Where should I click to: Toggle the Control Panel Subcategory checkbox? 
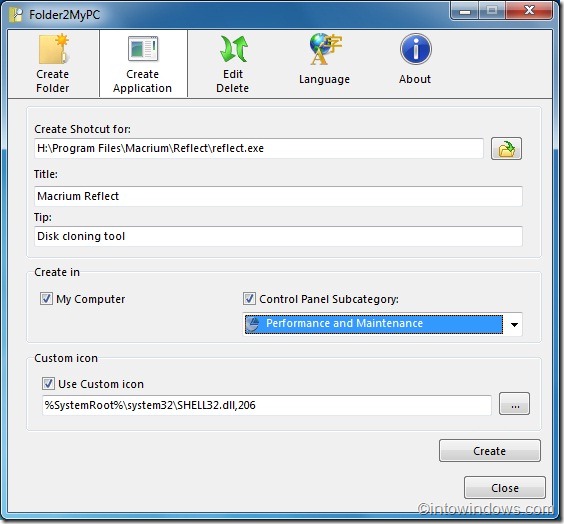point(249,299)
